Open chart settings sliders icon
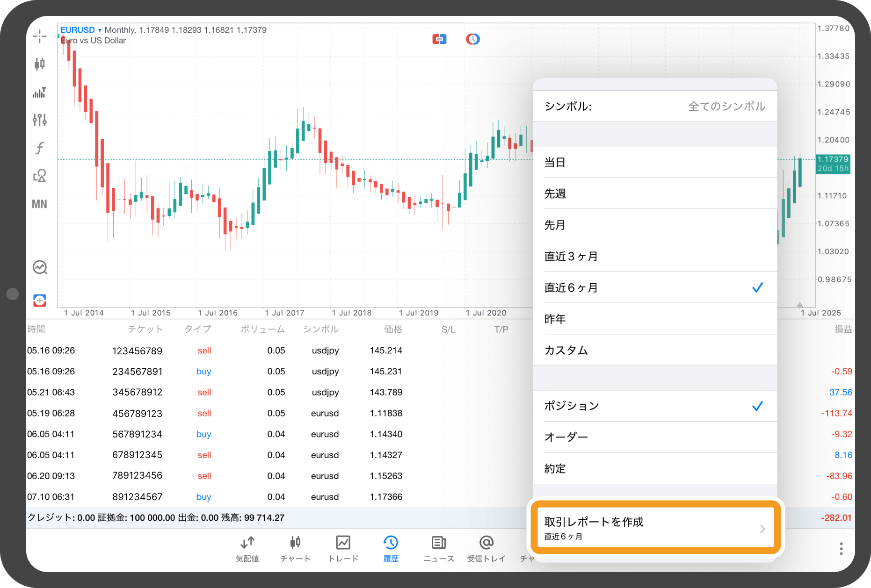The width and height of the screenshot is (871, 588). (x=40, y=120)
